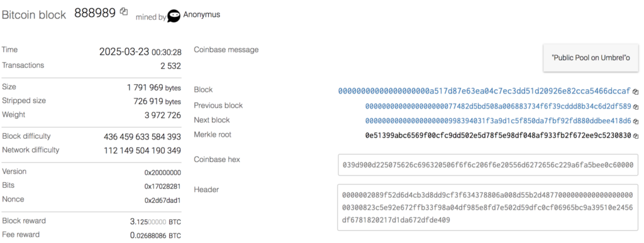Select the Merkle root hash text
The width and height of the screenshot is (644, 243).
pyautogui.click(x=498, y=135)
